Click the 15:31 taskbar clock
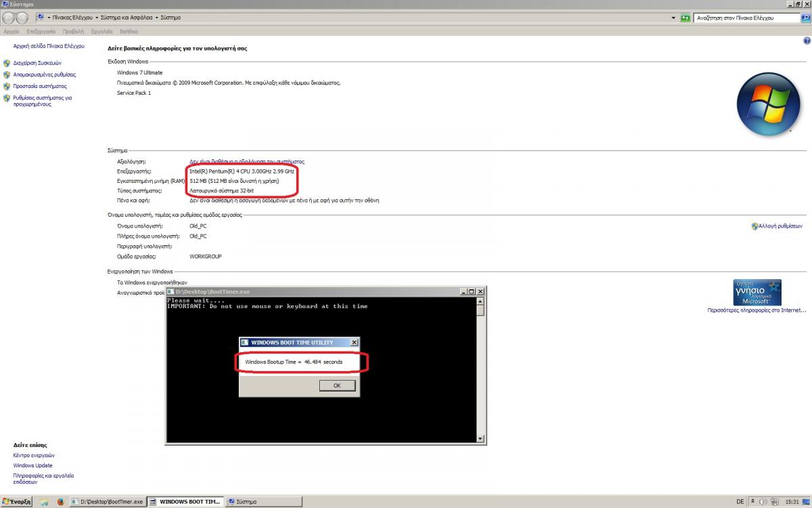This screenshot has height=508, width=812. pyautogui.click(x=792, y=502)
